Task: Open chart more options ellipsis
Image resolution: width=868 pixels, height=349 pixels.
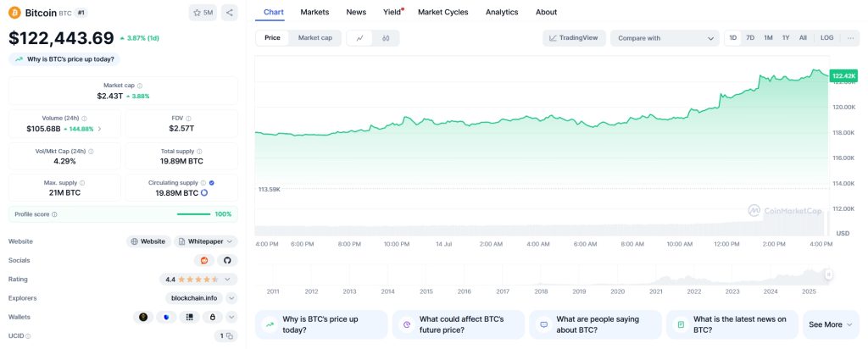Action: tap(850, 38)
